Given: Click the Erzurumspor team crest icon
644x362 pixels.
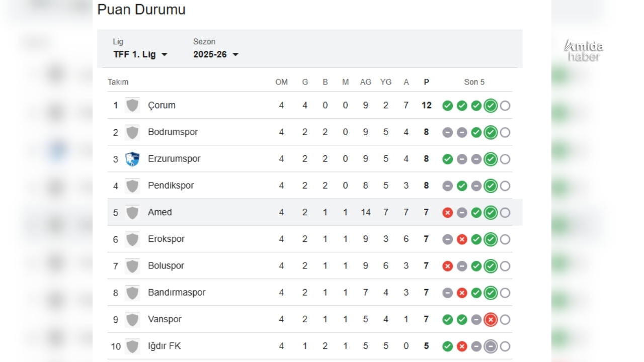Looking at the screenshot, I should tap(132, 159).
